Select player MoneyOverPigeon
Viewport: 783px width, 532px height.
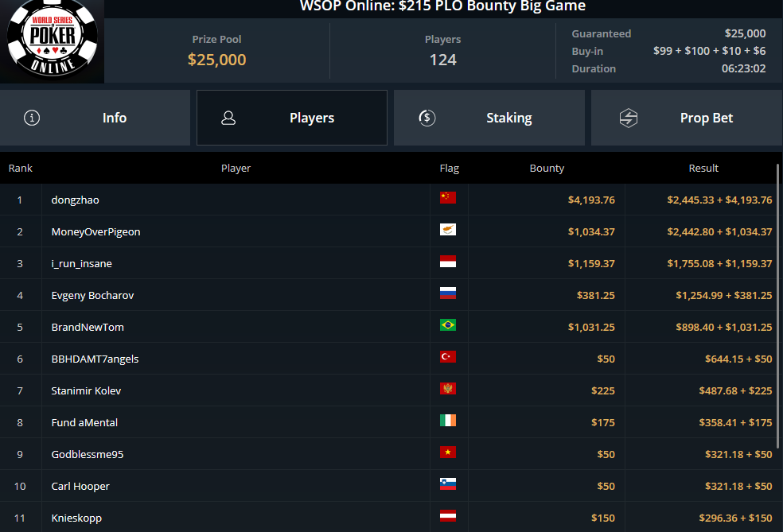(95, 231)
